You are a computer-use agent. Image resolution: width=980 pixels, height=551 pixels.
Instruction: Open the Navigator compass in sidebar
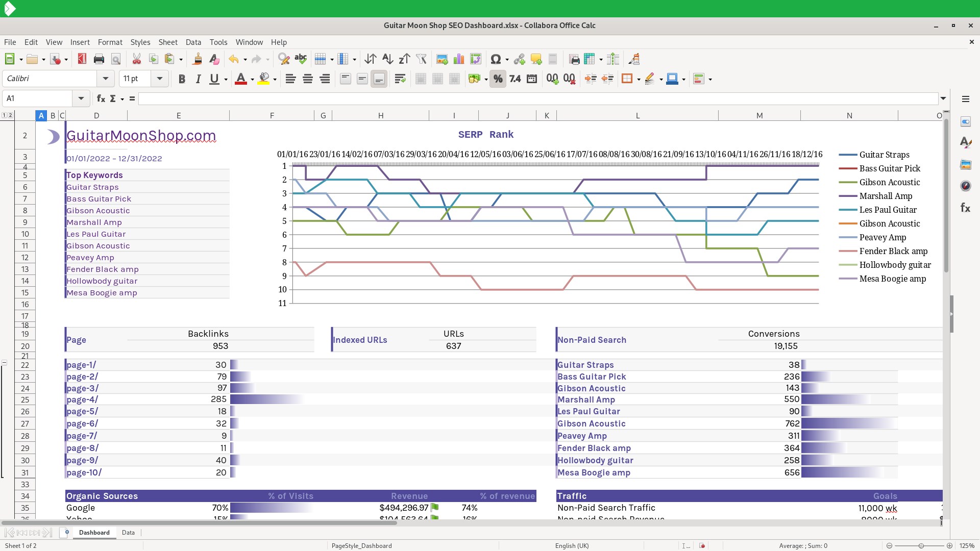click(x=965, y=186)
